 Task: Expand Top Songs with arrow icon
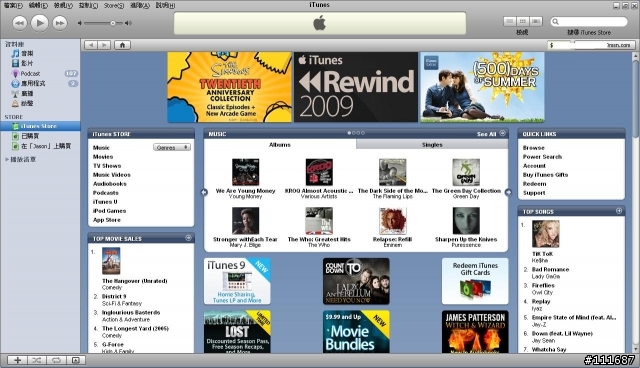pyautogui.click(x=619, y=211)
